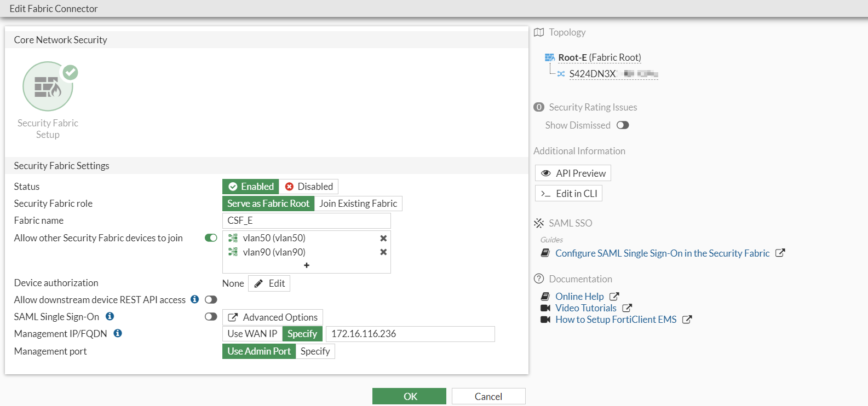Toggle Show Dismissed switch
This screenshot has height=406, width=868.
coord(623,125)
